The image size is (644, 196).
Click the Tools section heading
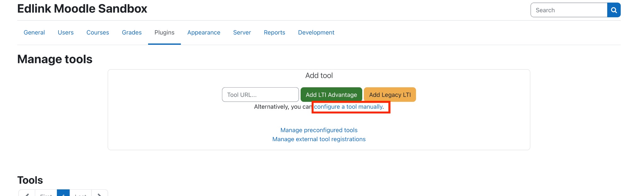click(30, 180)
